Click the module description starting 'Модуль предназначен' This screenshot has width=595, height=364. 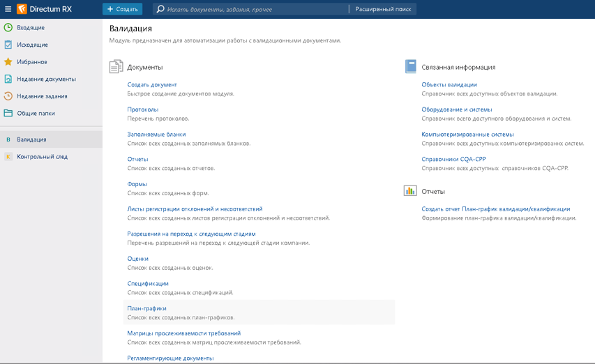coord(225,40)
